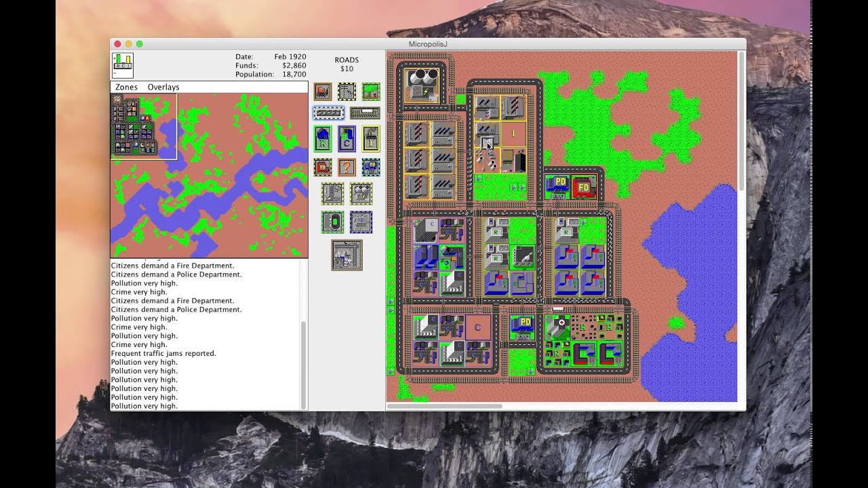Click the empty I industrial zone on map
This screenshot has width=868, height=488.
(x=513, y=134)
